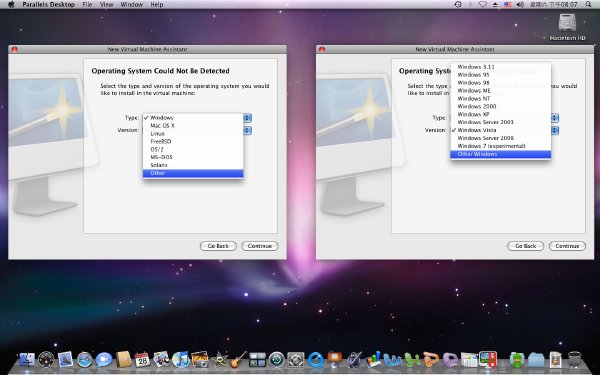This screenshot has height=375, width=600.
Task: Launch Time Machine from the dock
Action: (276, 360)
